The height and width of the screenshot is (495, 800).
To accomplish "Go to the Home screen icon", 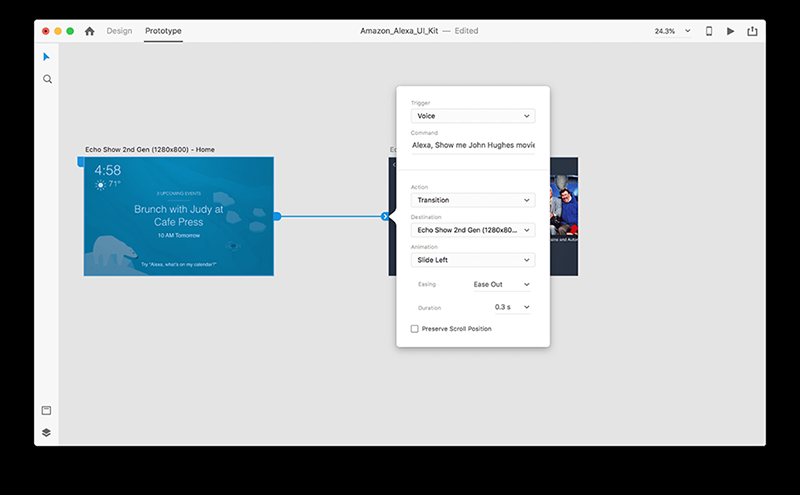I will (90, 31).
